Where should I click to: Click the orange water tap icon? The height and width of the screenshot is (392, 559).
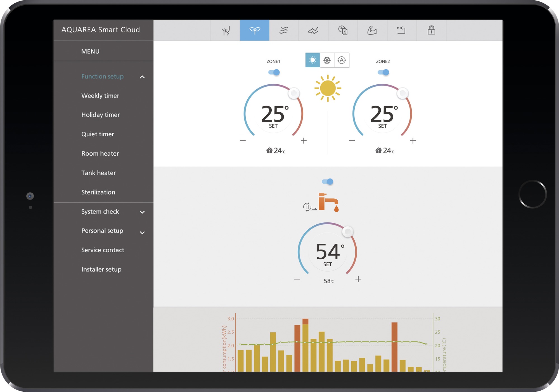pyautogui.click(x=329, y=202)
